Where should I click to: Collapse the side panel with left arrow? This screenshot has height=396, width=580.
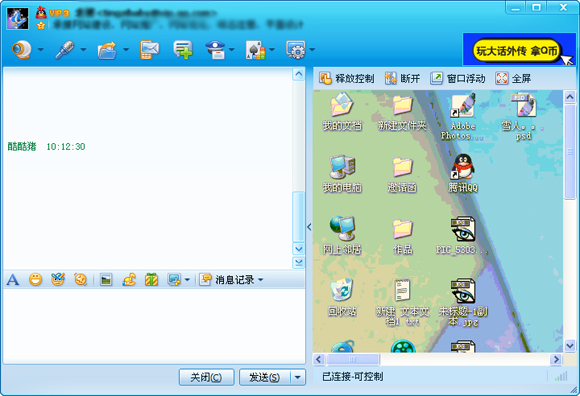(309, 227)
